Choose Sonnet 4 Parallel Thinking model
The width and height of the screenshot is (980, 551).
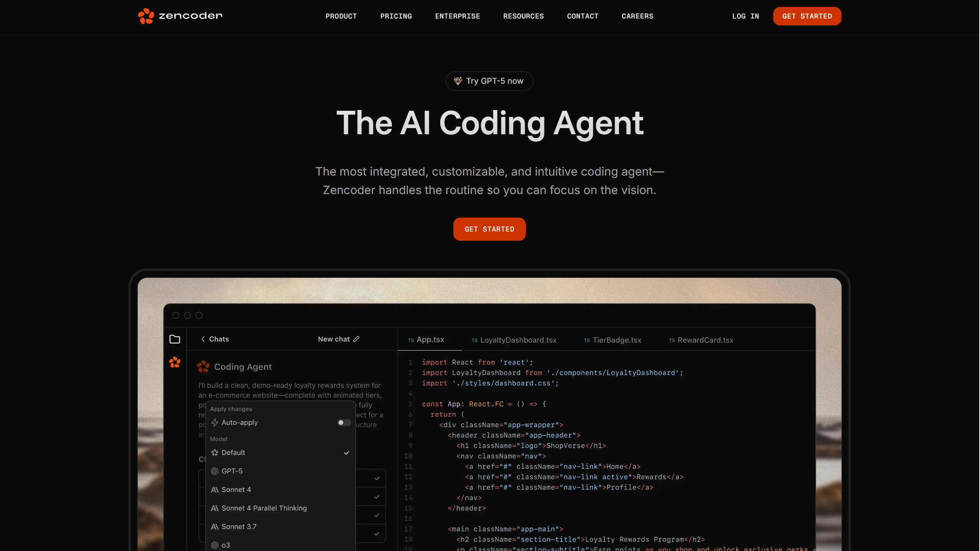click(x=280, y=508)
